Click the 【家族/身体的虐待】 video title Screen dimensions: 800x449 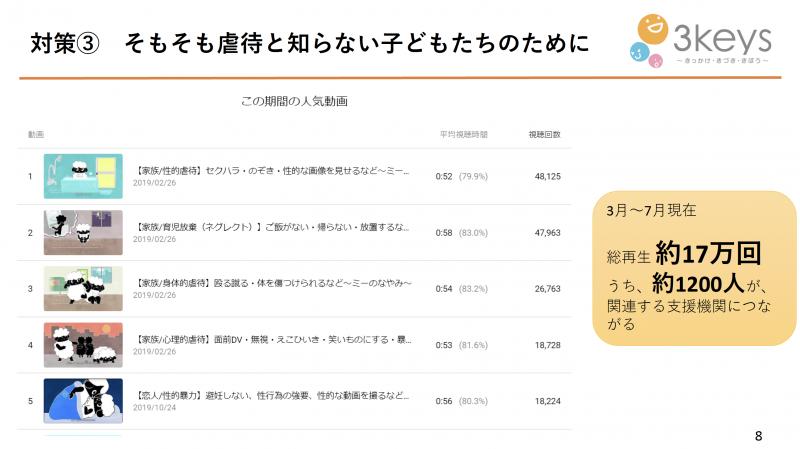point(272,283)
